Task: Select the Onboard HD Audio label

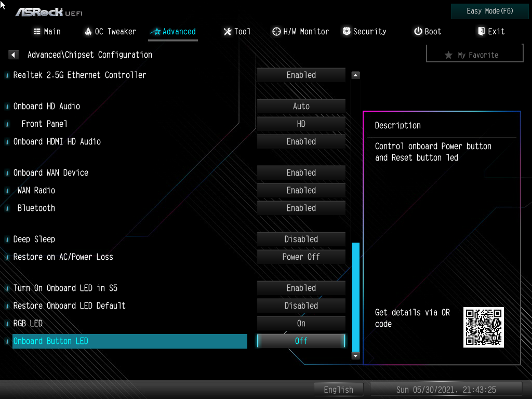Action: click(46, 106)
